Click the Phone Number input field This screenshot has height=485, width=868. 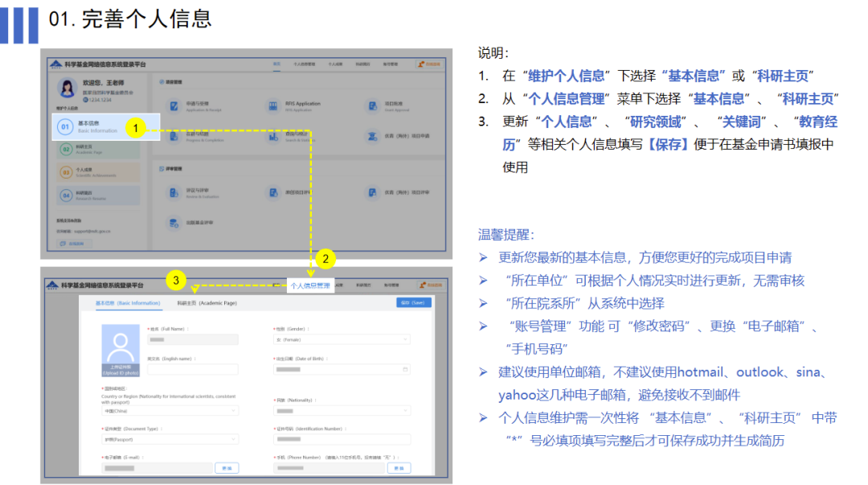coord(330,468)
